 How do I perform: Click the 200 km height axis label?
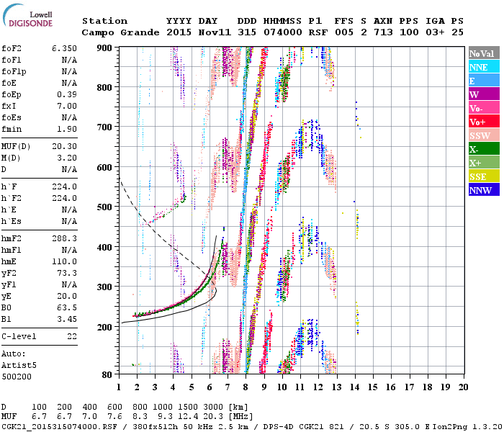click(104, 327)
